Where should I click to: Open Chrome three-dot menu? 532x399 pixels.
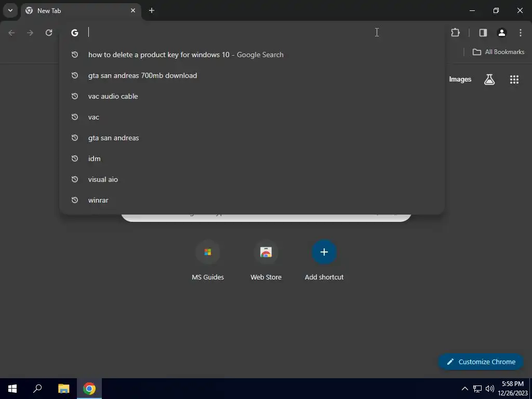[521, 33]
